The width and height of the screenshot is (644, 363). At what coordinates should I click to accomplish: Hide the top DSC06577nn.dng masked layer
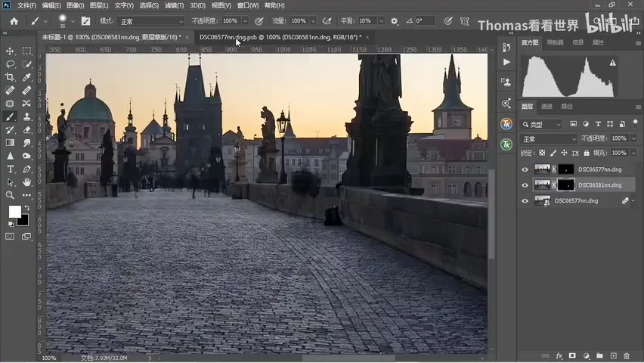(525, 169)
